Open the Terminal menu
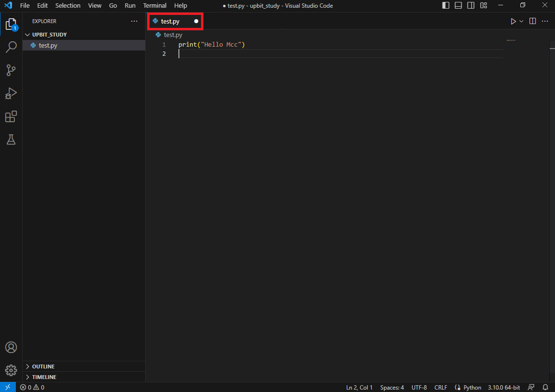This screenshot has height=392, width=555. coord(155,6)
